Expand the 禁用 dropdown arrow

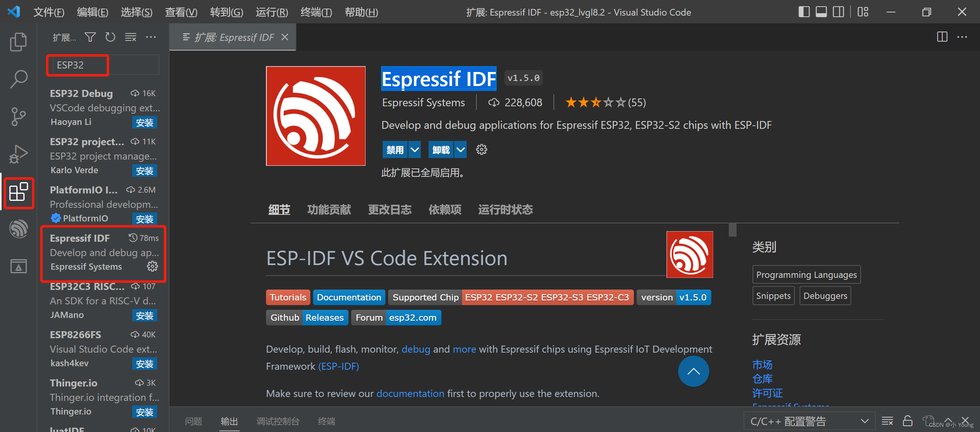tap(415, 150)
